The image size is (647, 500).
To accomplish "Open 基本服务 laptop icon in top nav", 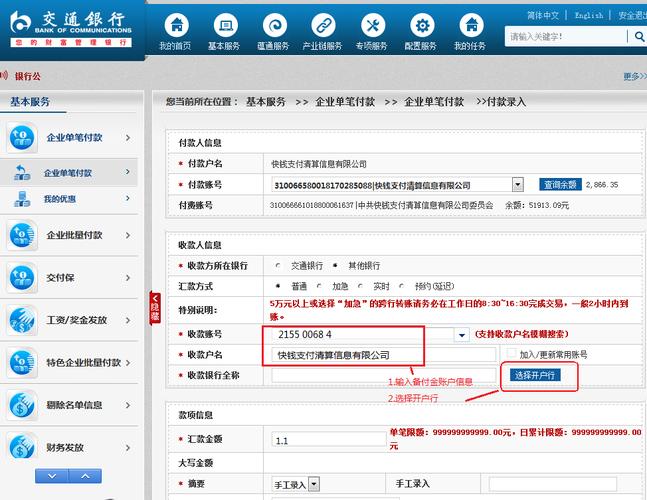I will click(226, 25).
